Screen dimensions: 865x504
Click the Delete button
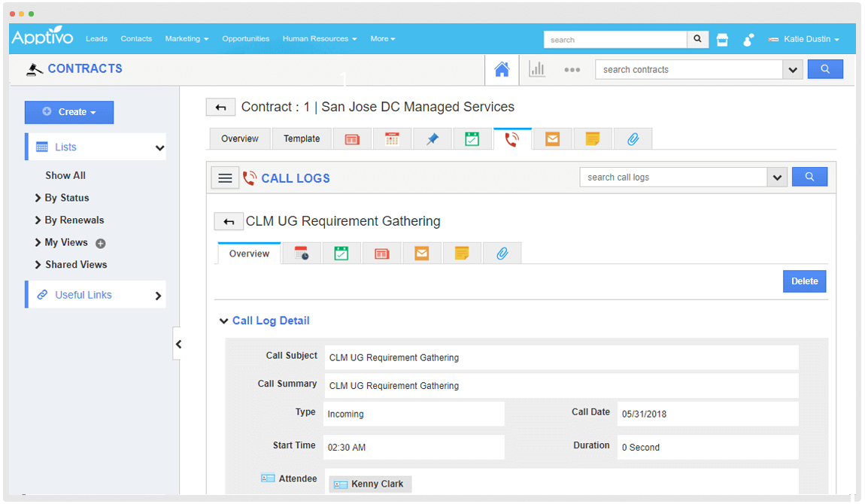click(x=804, y=281)
